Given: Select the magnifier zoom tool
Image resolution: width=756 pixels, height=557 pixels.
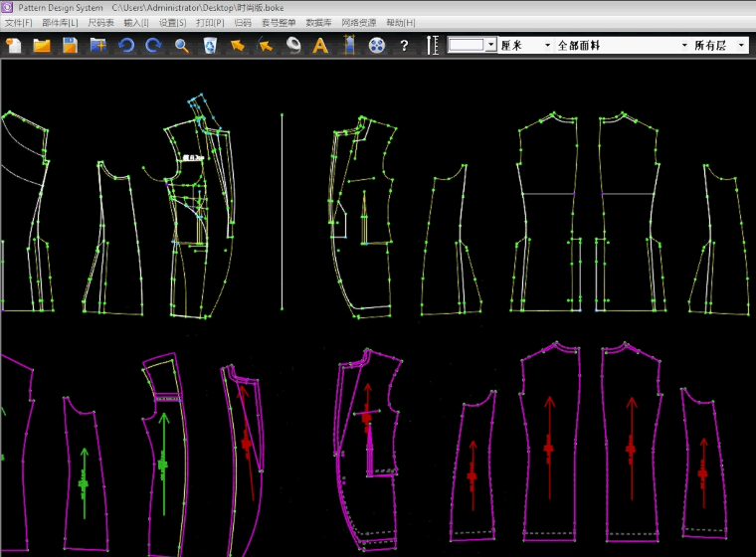Looking at the screenshot, I should pos(181,45).
